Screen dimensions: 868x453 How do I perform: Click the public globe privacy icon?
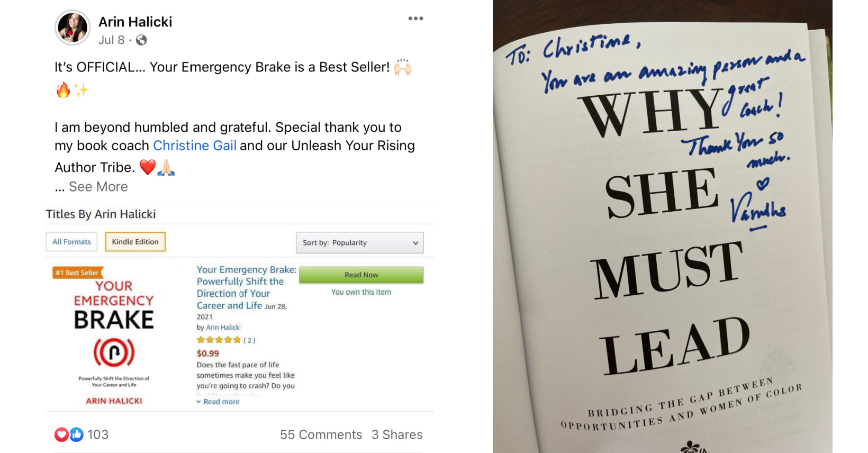point(141,40)
